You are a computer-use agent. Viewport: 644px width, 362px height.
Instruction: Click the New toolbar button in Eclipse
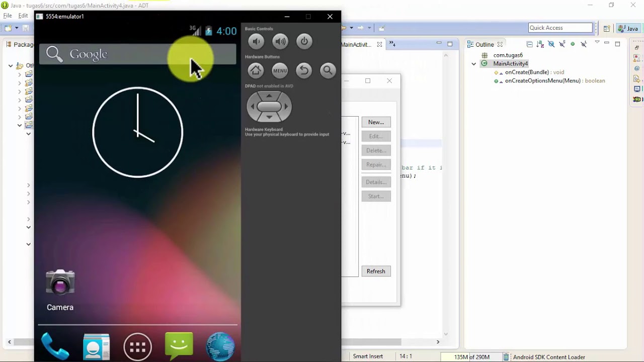coord(8,28)
